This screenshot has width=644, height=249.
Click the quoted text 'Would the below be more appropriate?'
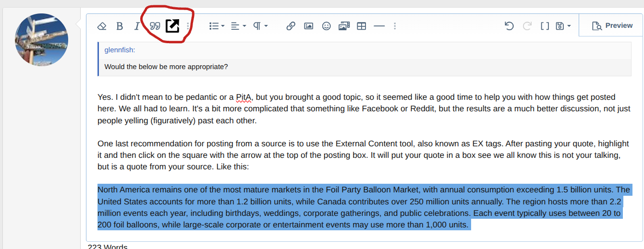click(166, 67)
